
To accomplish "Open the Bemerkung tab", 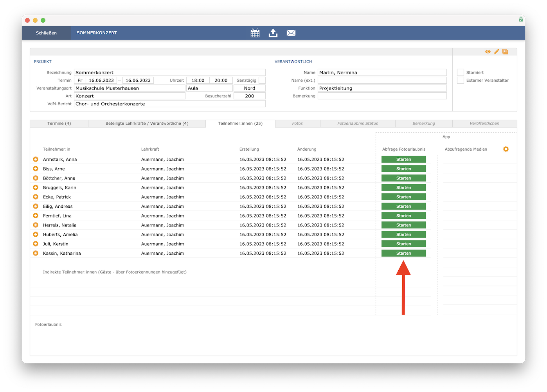I will 424,124.
